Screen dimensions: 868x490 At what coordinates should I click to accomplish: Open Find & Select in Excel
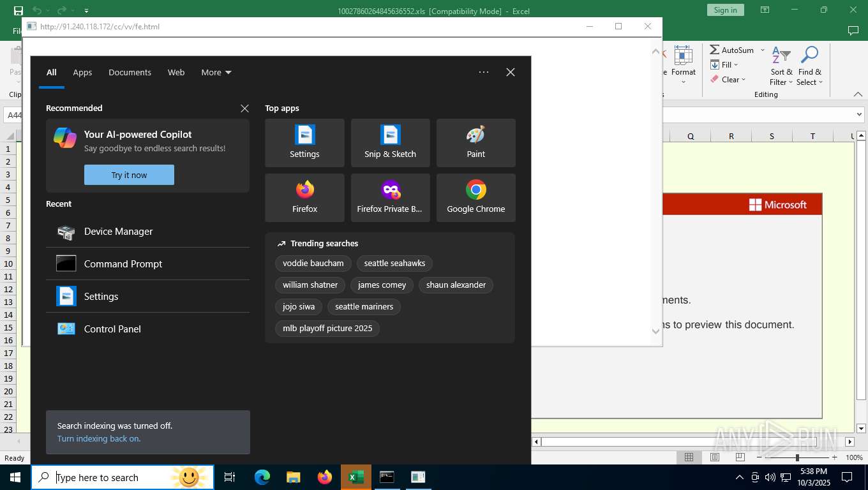(809, 65)
